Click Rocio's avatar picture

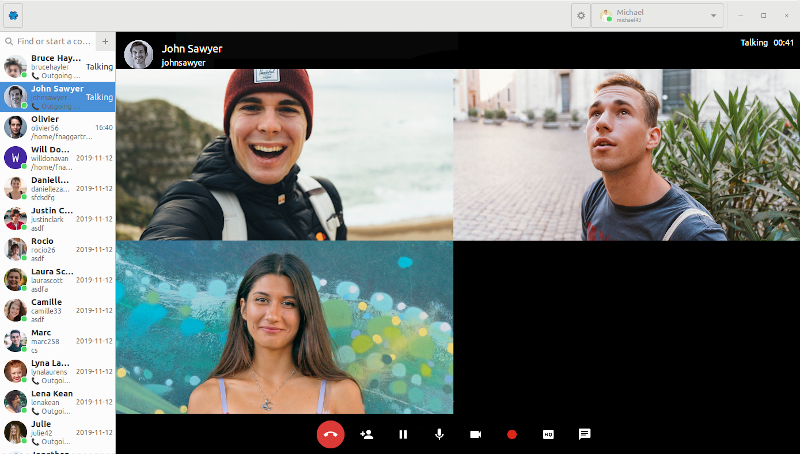point(15,249)
